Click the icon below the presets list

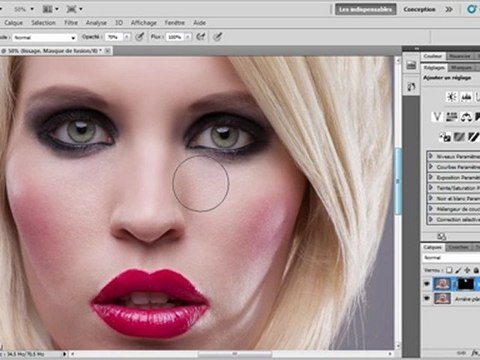[x=441, y=236]
